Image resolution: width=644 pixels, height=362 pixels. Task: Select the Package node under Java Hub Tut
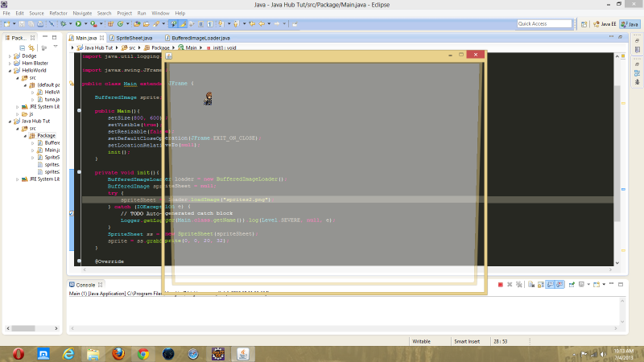[x=46, y=135]
